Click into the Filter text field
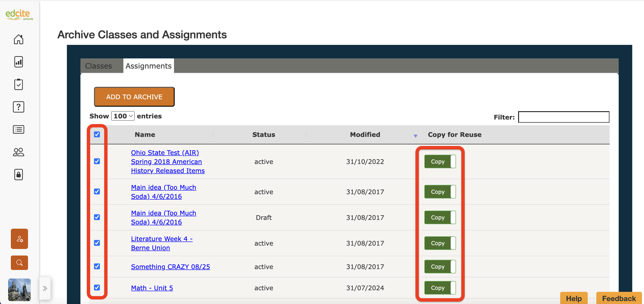Image resolution: width=644 pixels, height=304 pixels. pos(564,117)
